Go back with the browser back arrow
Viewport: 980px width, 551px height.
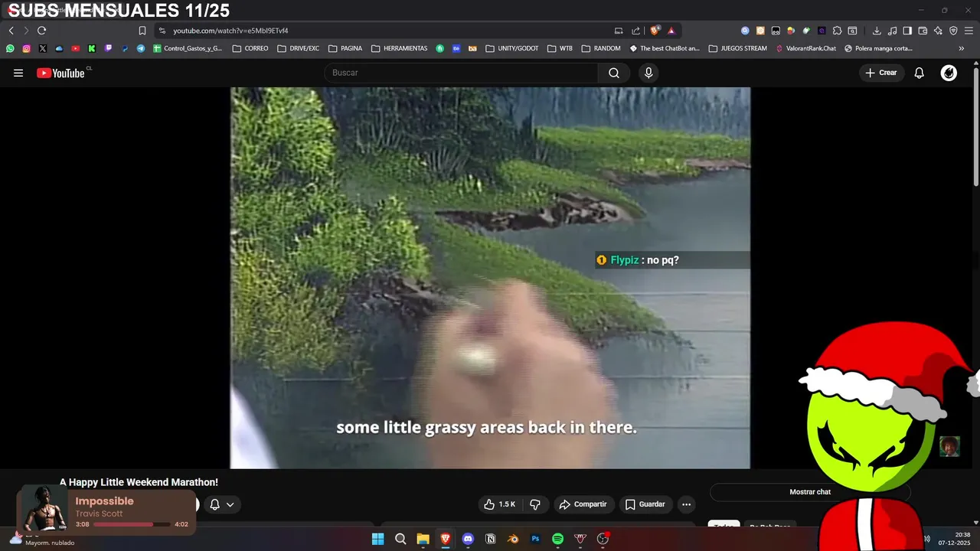(x=11, y=31)
